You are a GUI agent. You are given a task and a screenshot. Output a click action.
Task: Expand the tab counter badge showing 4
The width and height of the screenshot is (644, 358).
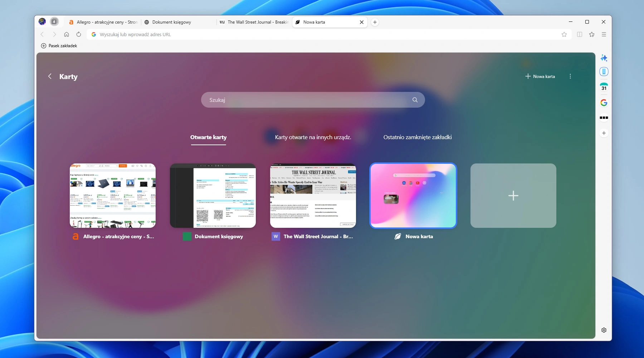(54, 22)
